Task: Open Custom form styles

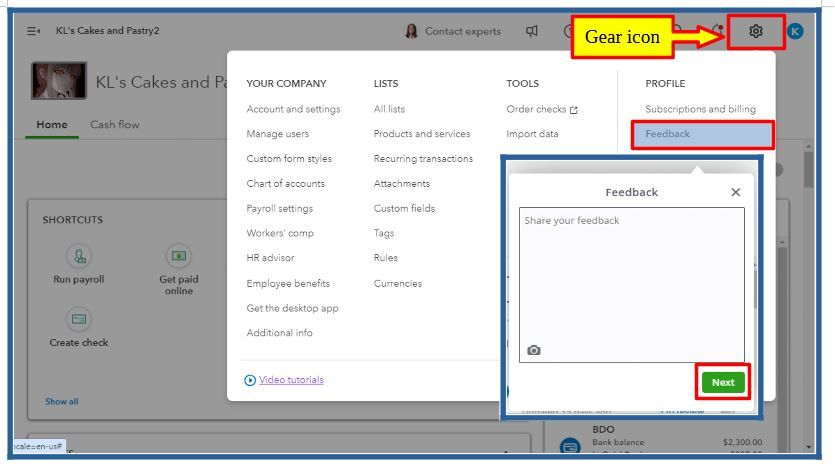Action: click(289, 159)
